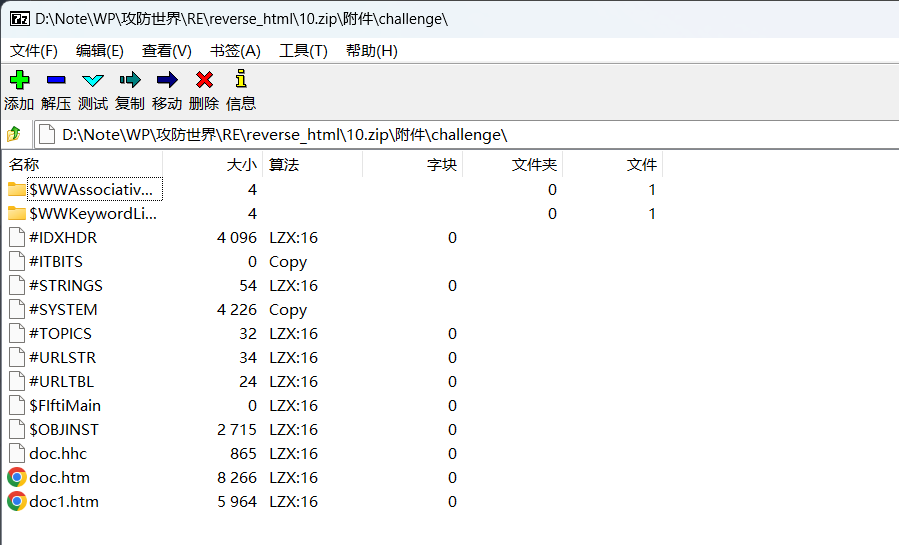This screenshot has width=899, height=545.
Task: Click the file icon of $OBJINST
Action: pos(17,430)
